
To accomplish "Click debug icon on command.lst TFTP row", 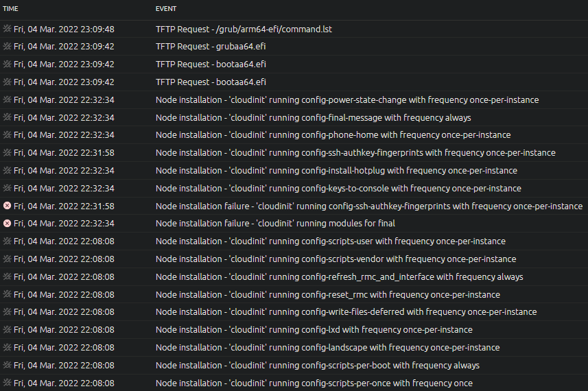I will (8, 29).
